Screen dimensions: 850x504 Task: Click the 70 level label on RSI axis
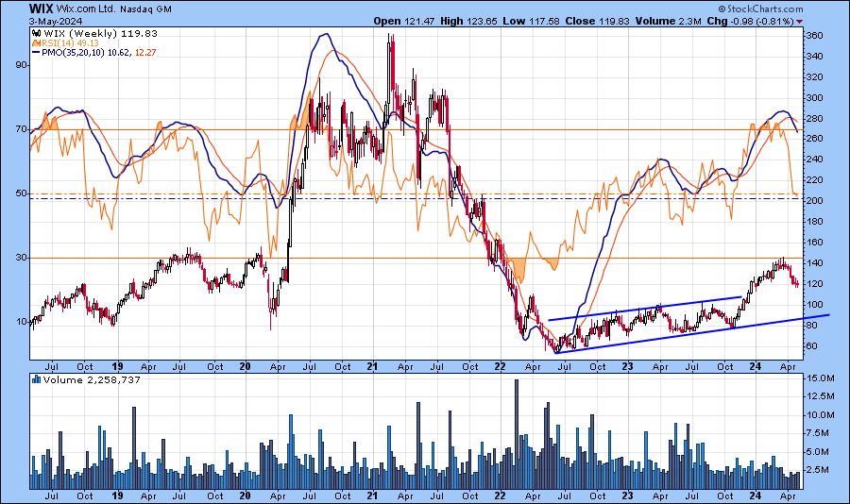click(x=16, y=129)
